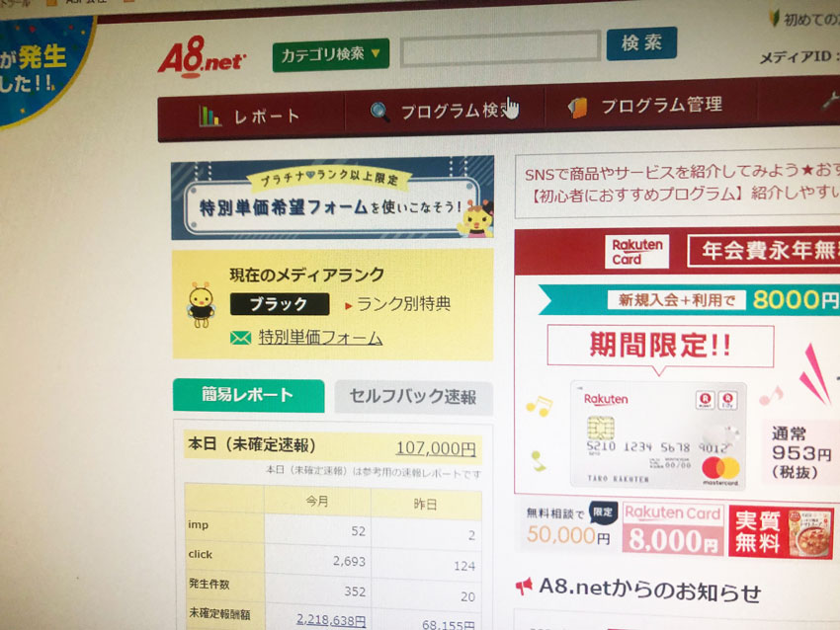Click the 実質無料 food thumbnail
Image resolution: width=840 pixels, height=630 pixels.
pyautogui.click(x=781, y=532)
